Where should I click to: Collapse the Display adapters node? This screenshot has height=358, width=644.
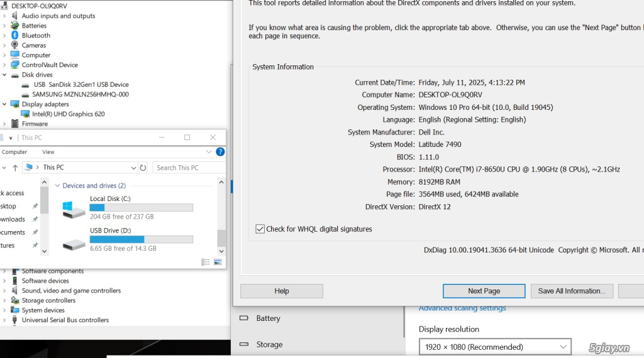point(4,104)
